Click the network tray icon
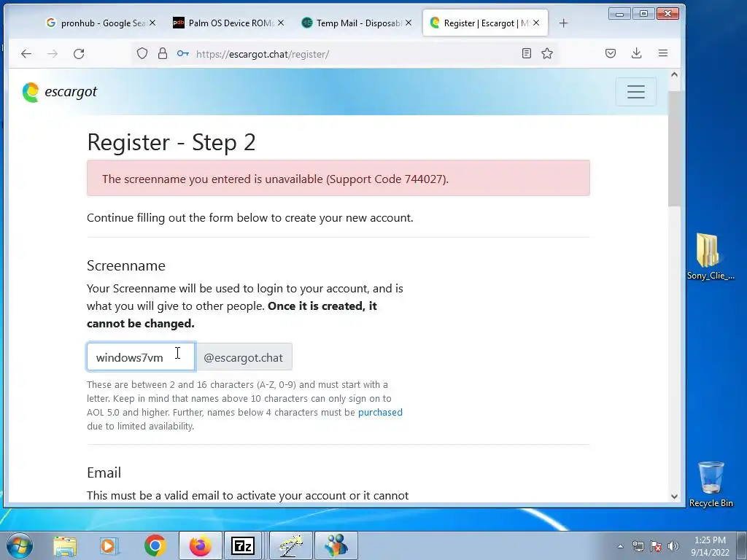747x560 pixels. coord(638,546)
